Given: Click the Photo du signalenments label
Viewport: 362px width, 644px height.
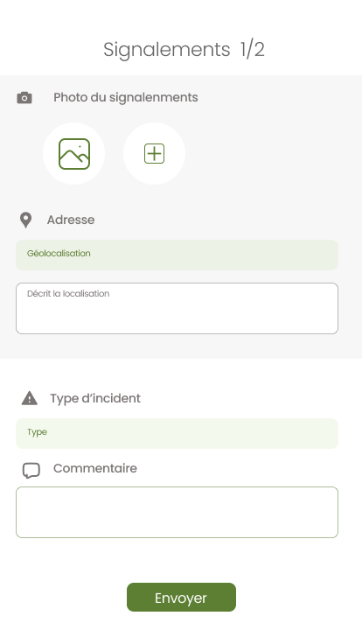Looking at the screenshot, I should (126, 97).
